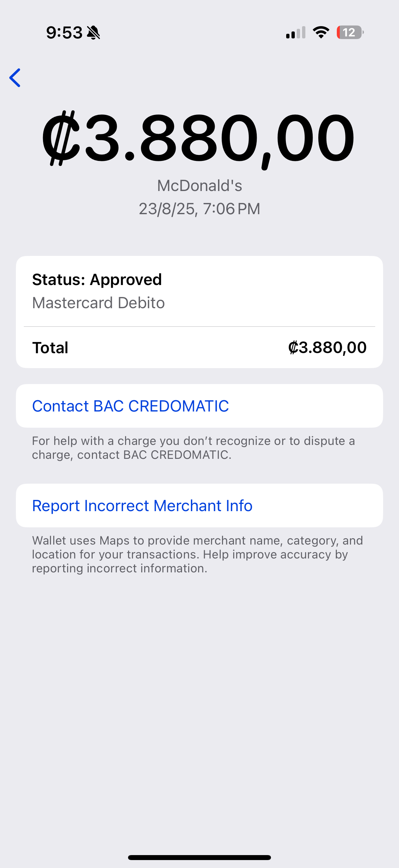Tap the divider line above Total

[199, 326]
